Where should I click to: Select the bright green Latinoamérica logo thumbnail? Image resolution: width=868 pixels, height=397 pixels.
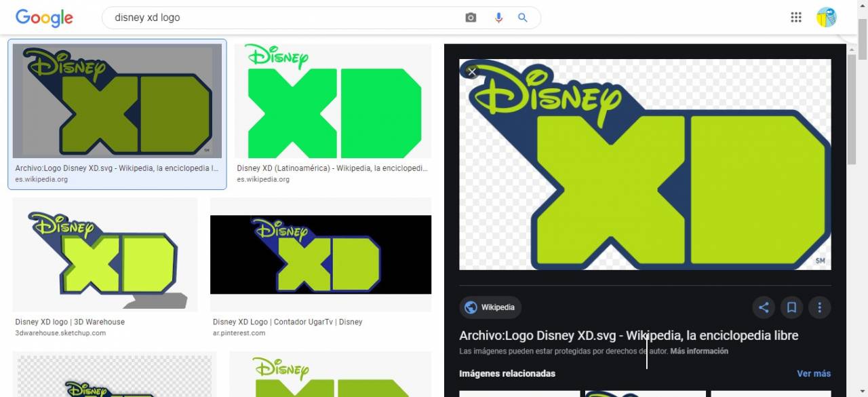pos(333,101)
